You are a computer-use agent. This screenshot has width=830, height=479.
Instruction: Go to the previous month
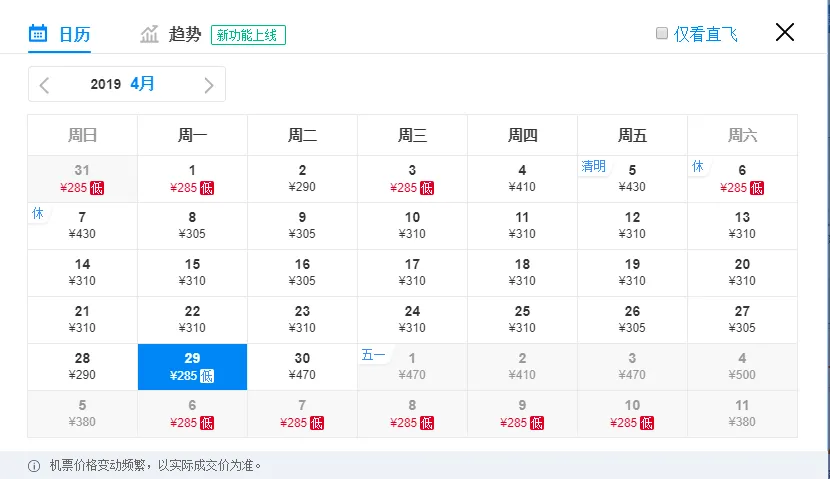coord(44,85)
